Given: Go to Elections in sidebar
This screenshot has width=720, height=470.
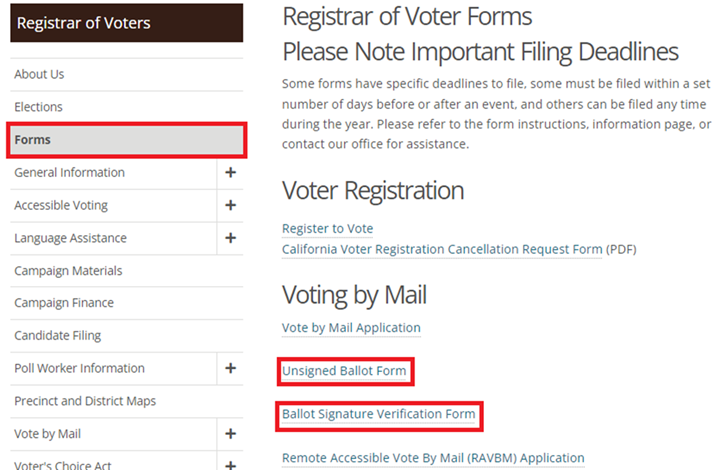Looking at the screenshot, I should click(x=38, y=107).
